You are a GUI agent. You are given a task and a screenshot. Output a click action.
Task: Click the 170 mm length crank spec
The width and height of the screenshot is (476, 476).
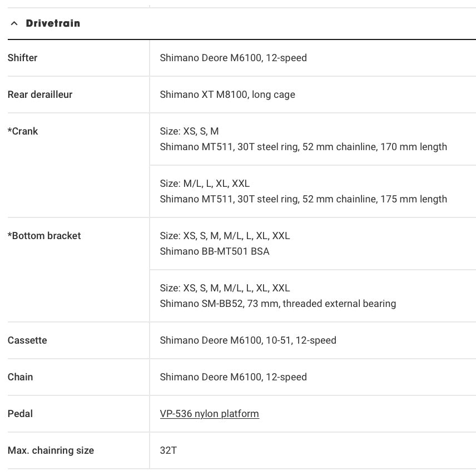(303, 147)
